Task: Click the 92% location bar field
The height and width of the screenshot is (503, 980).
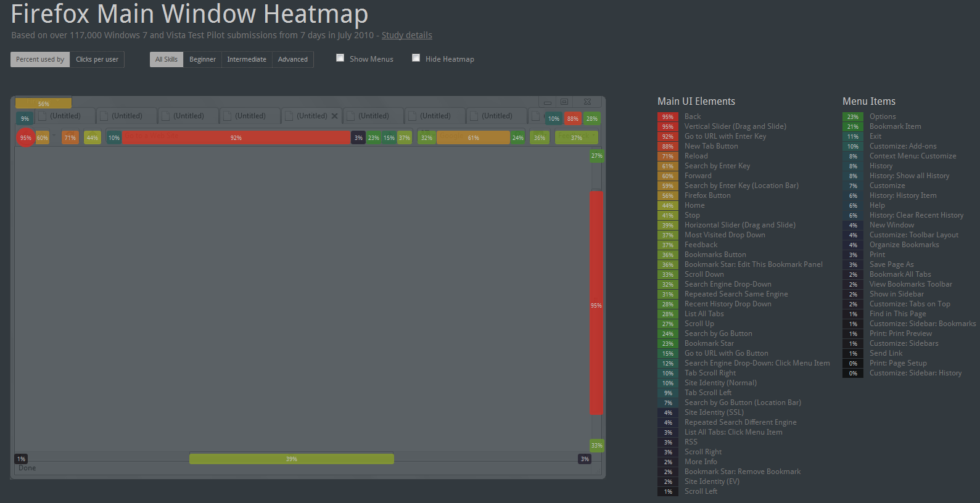Action: tap(236, 137)
